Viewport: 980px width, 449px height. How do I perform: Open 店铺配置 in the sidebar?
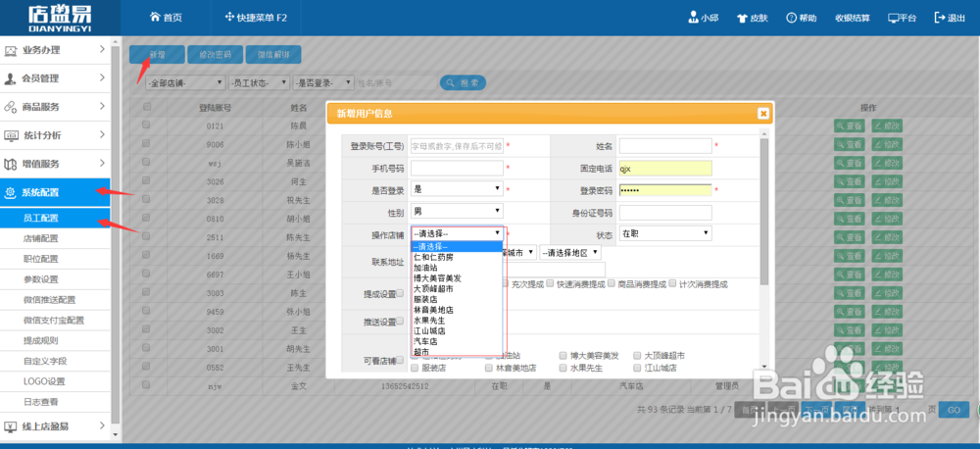coord(40,239)
